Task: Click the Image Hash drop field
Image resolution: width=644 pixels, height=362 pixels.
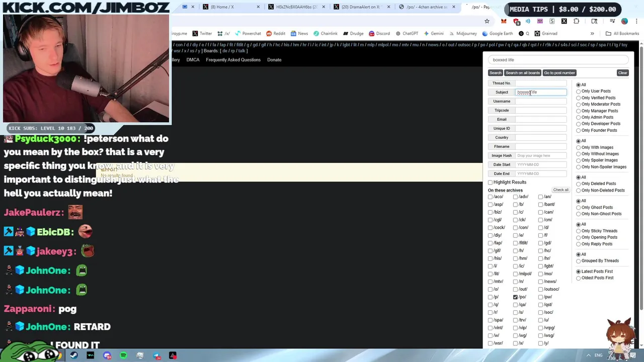Action: [x=541, y=155]
